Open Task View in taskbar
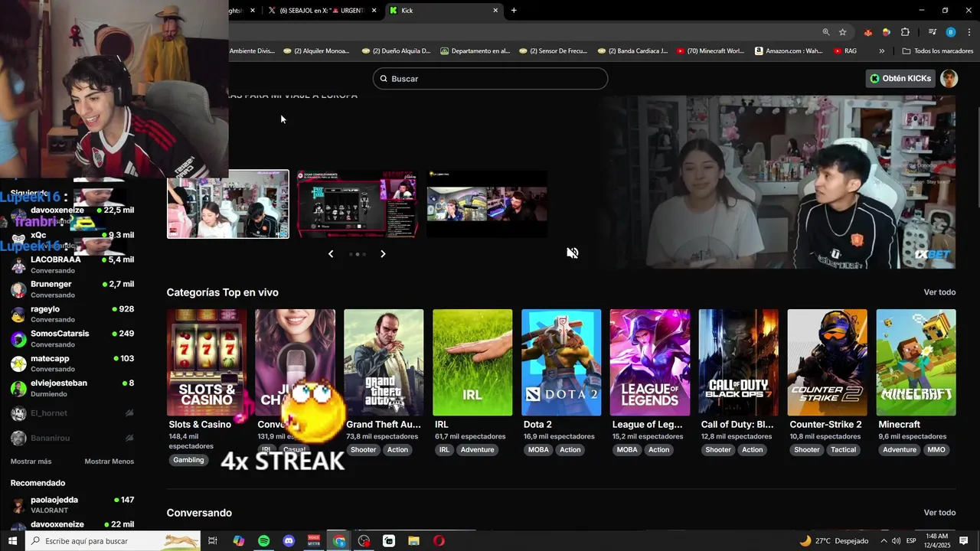 pyautogui.click(x=213, y=541)
